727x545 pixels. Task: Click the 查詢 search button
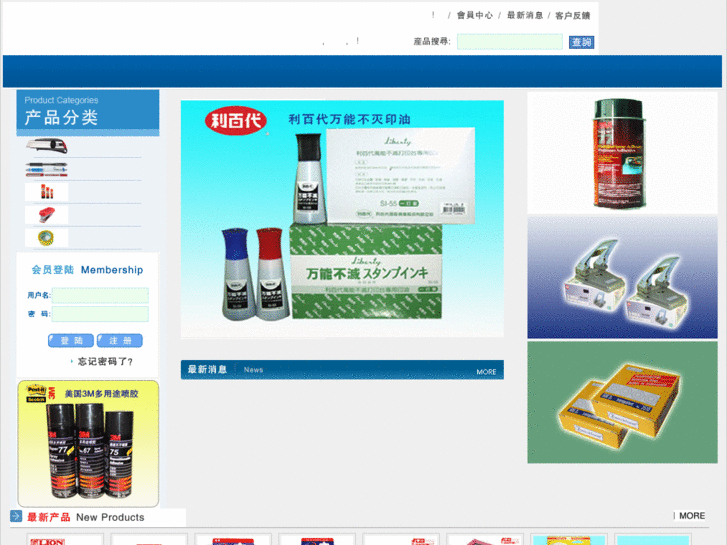[581, 42]
